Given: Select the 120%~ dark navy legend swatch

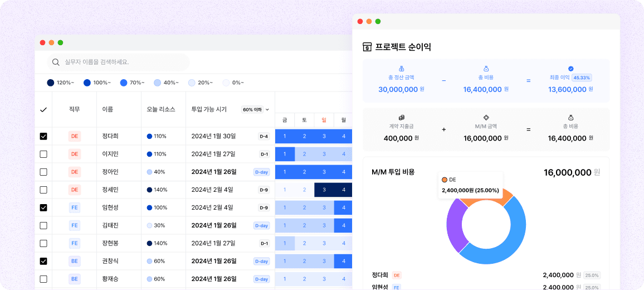Looking at the screenshot, I should [x=51, y=83].
